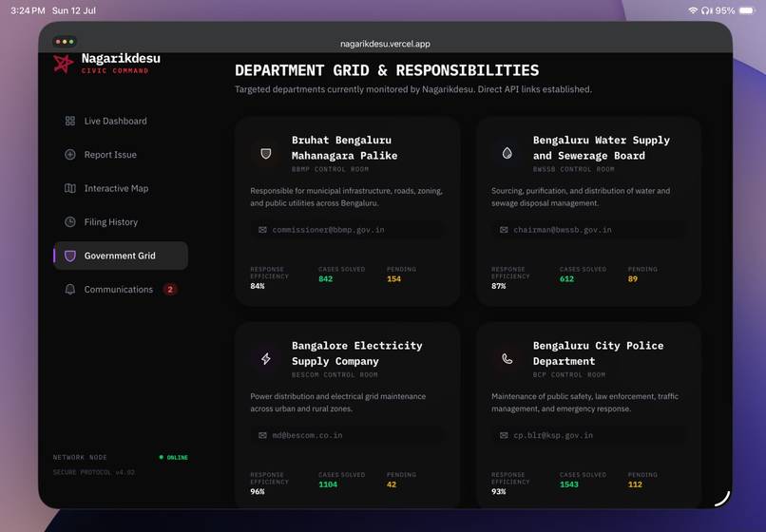Screen dimensions: 766x532
Task: Select the Government Grid menu item
Action: (x=120, y=256)
